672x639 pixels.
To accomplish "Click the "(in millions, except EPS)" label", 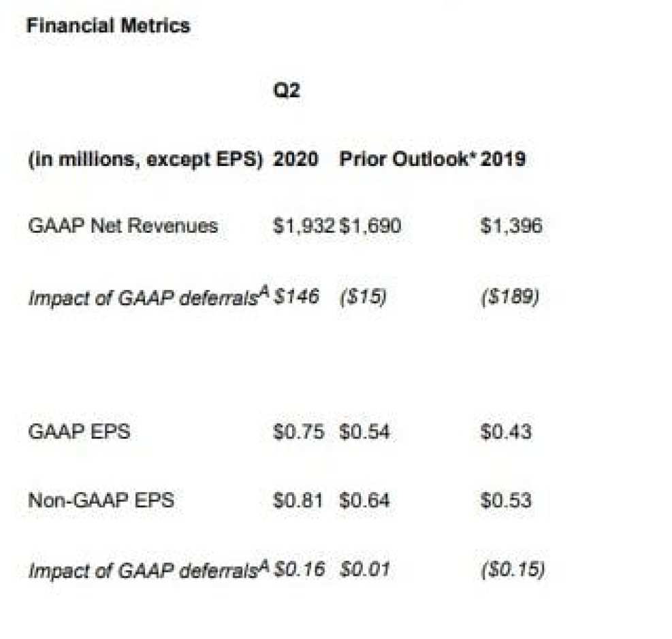I will (145, 159).
